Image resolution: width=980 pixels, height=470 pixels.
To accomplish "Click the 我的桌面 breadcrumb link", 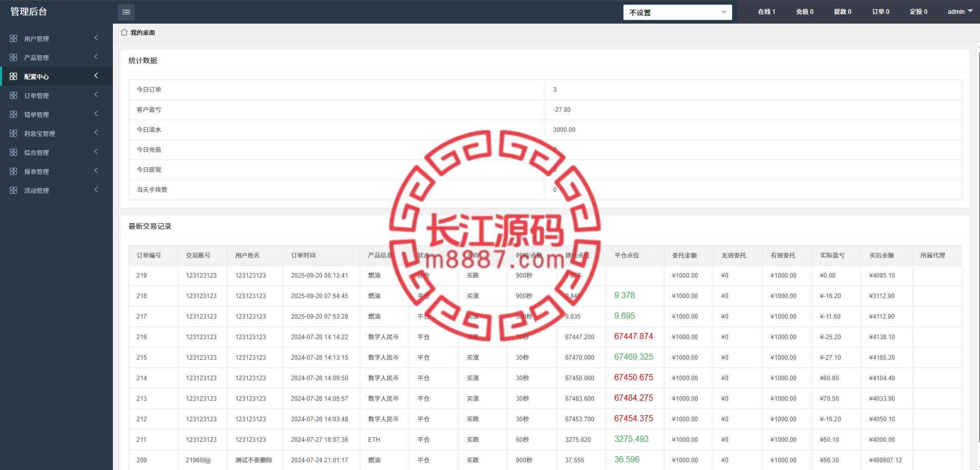I will 143,33.
